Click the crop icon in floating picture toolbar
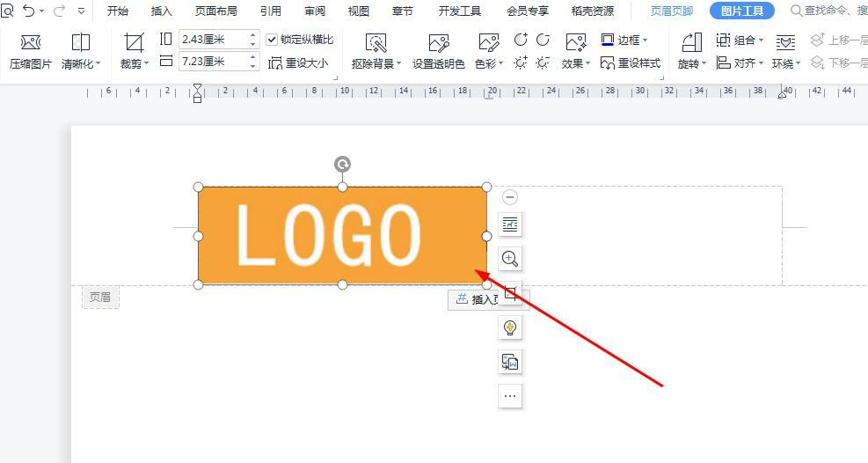Image resolution: width=868 pixels, height=463 pixels. (x=510, y=293)
